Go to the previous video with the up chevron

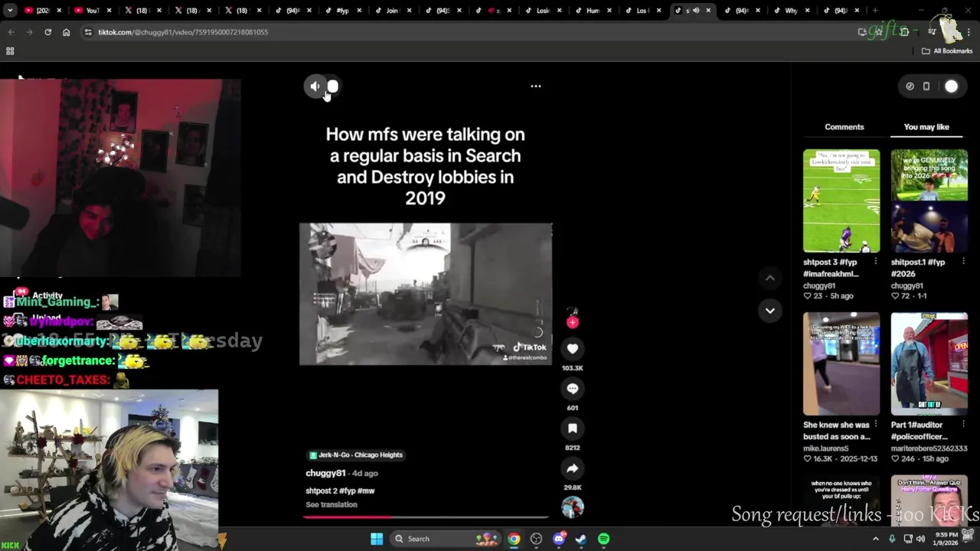769,279
